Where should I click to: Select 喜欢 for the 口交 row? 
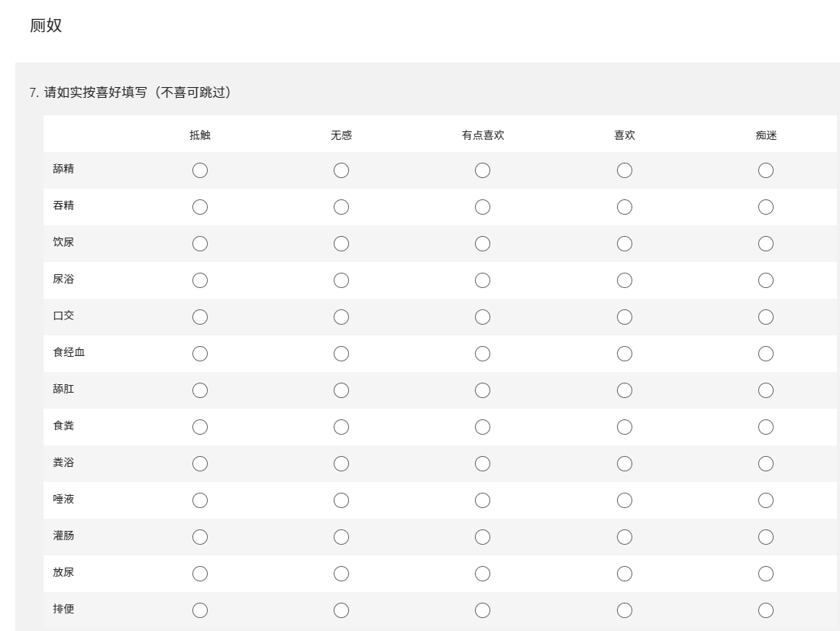tap(625, 317)
